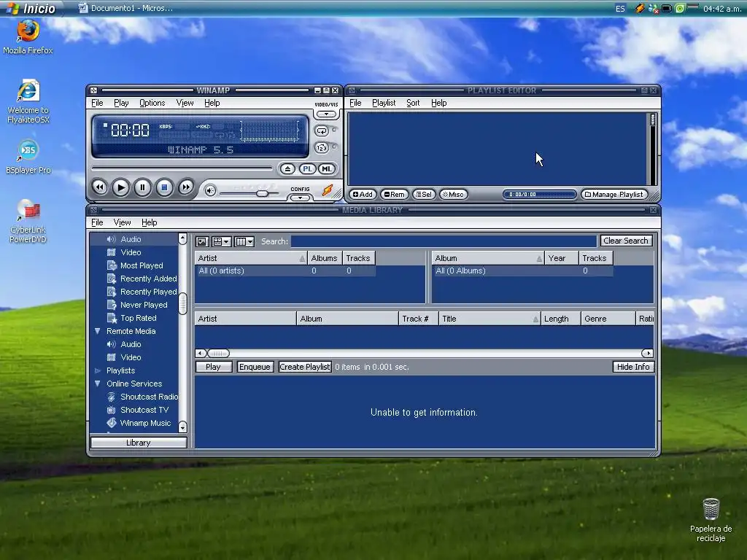Open the view mode dropdown
This screenshot has height=560, width=747.
tap(221, 241)
